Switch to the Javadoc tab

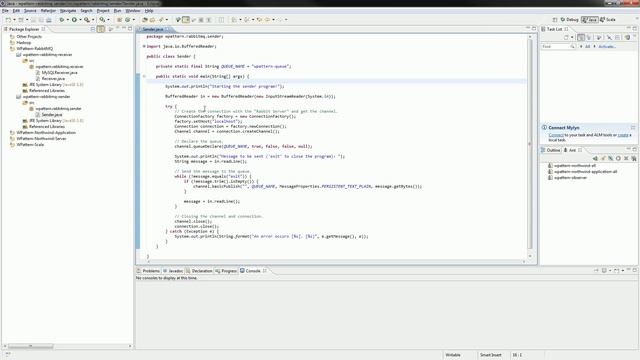pos(173,271)
